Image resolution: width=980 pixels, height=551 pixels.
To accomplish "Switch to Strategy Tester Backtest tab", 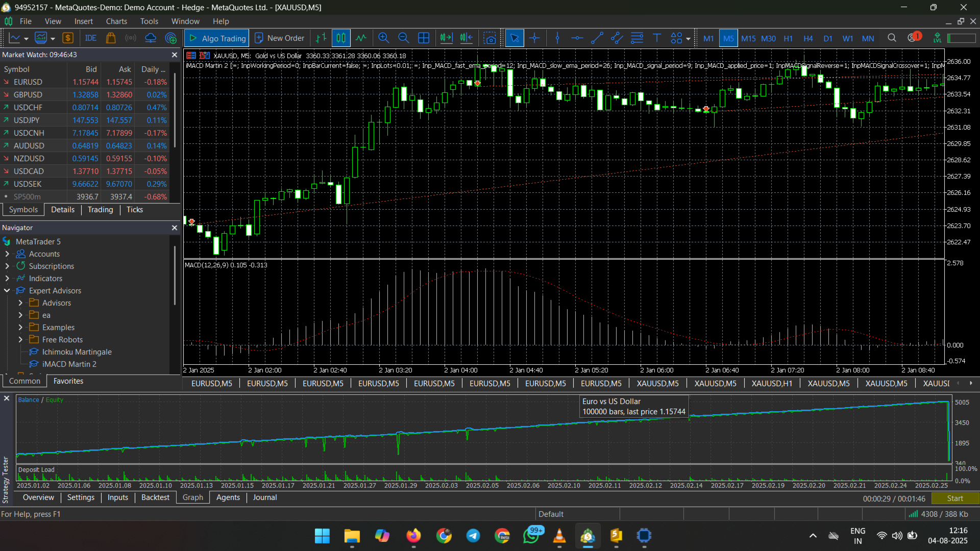I will point(155,497).
